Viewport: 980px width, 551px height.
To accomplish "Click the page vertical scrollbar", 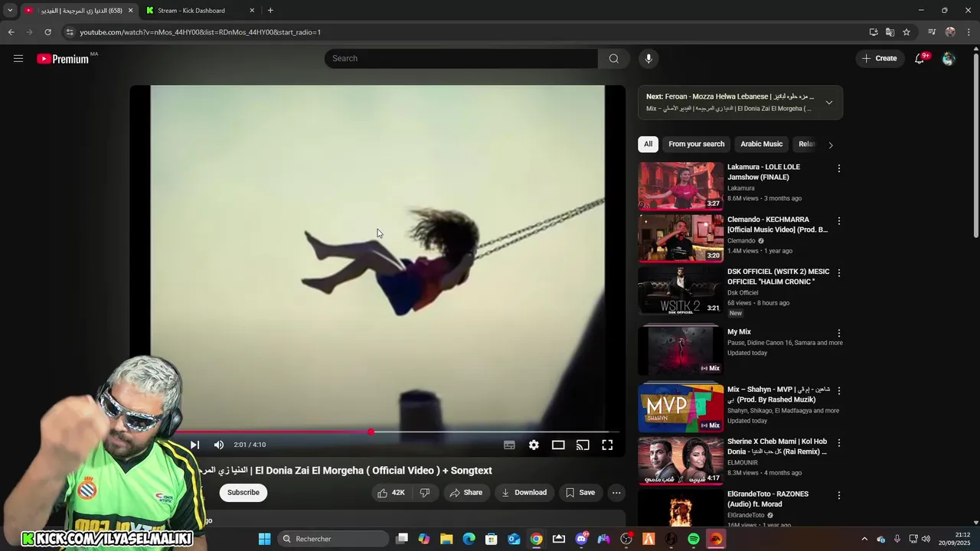I will 975,145.
